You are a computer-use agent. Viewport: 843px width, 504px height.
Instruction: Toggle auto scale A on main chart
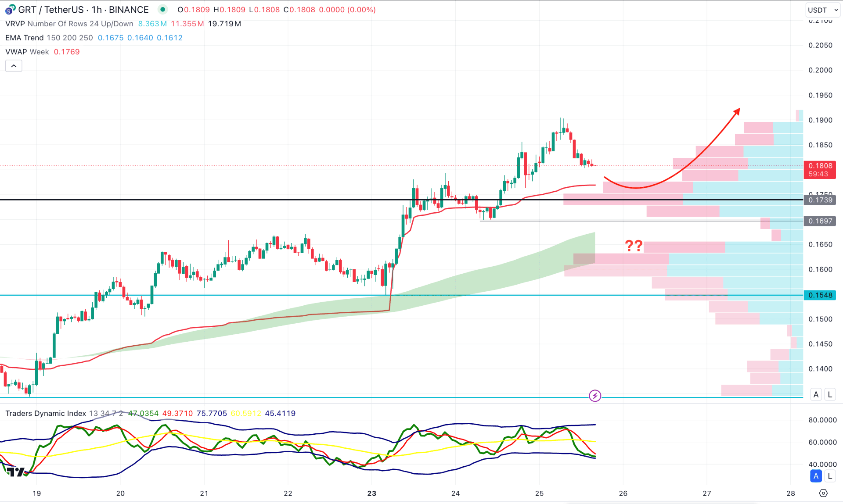(x=816, y=394)
